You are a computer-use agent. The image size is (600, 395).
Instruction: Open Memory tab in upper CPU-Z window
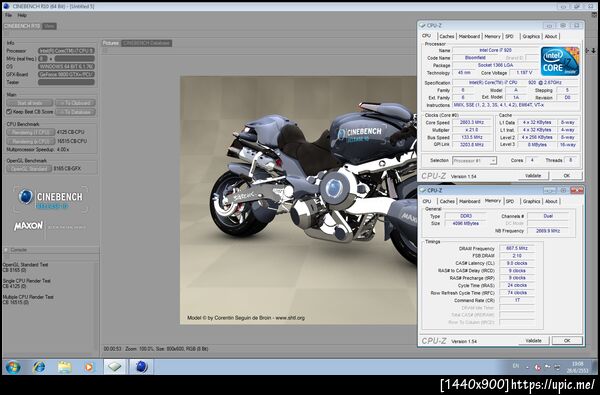tap(492, 36)
